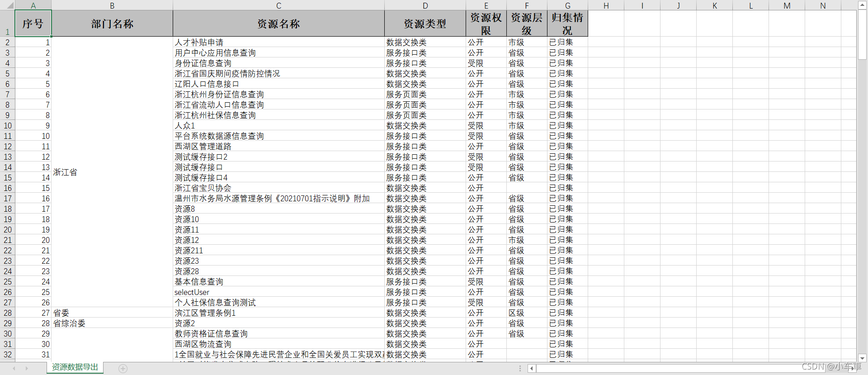868x375 pixels.
Task: Select cell 基本信息查询
Action: click(278, 281)
